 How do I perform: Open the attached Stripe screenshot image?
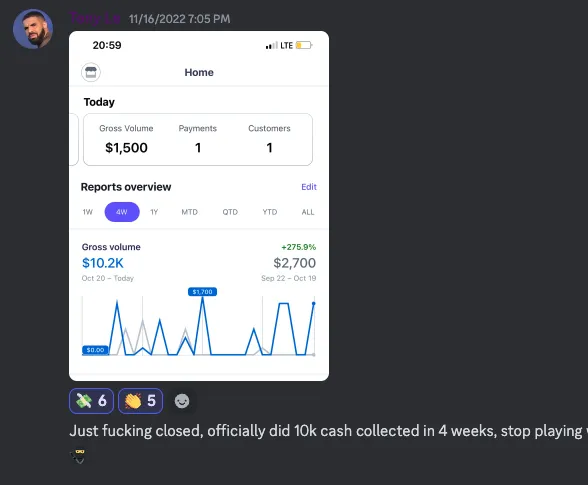pyautogui.click(x=199, y=206)
